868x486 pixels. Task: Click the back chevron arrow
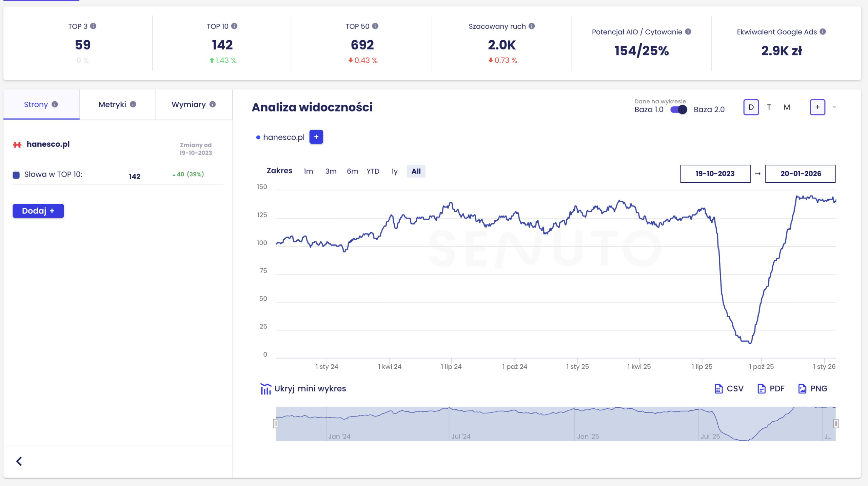point(19,461)
